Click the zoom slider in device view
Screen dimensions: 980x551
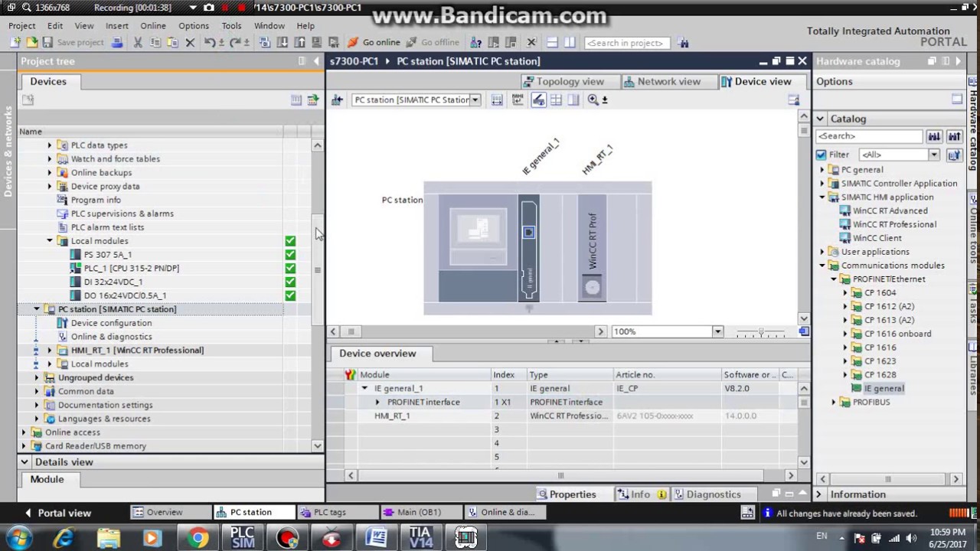tap(761, 332)
